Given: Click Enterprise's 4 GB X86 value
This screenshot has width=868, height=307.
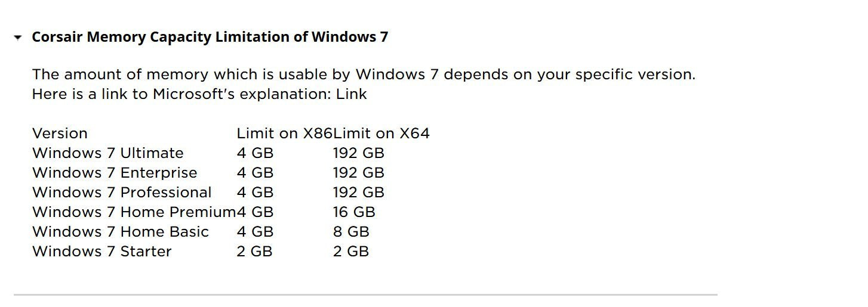Looking at the screenshot, I should pyautogui.click(x=255, y=172).
